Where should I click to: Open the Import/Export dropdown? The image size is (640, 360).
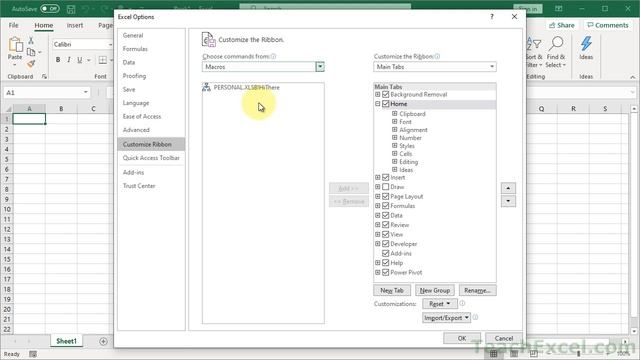point(446,318)
